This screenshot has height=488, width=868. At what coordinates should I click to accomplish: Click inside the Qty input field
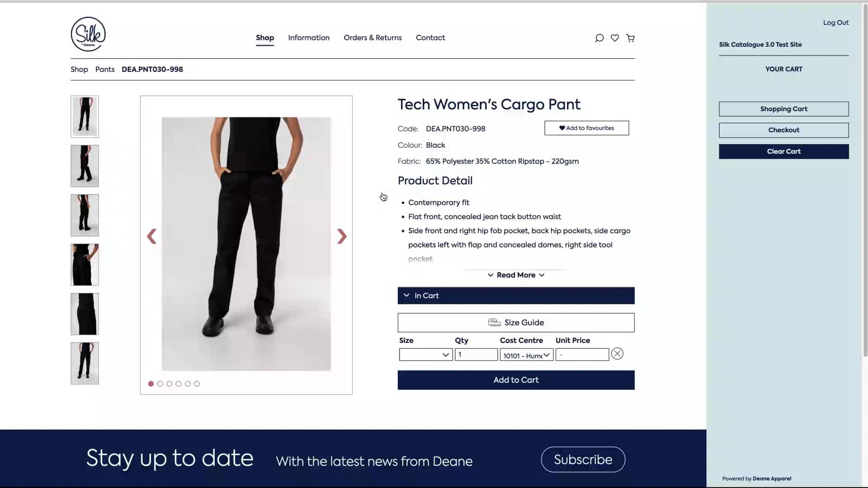tap(475, 355)
